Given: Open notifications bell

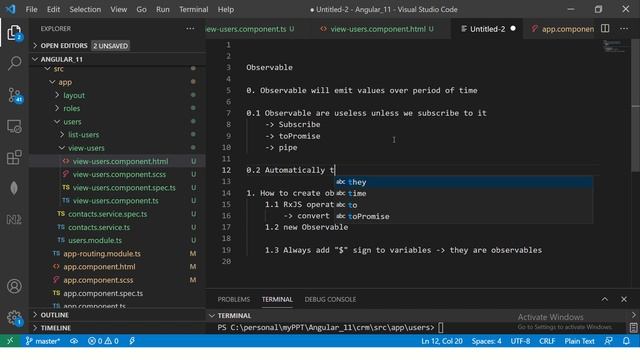Looking at the screenshot, I should point(626,341).
